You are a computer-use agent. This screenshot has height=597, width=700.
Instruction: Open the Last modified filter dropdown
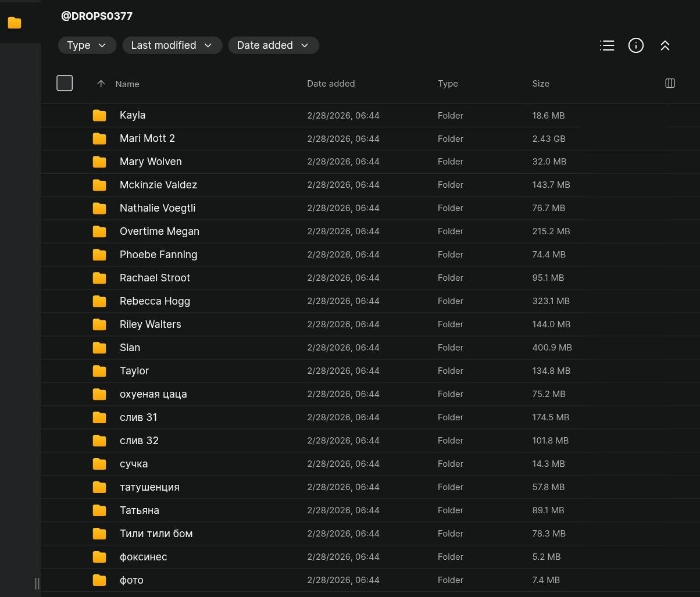(x=172, y=45)
